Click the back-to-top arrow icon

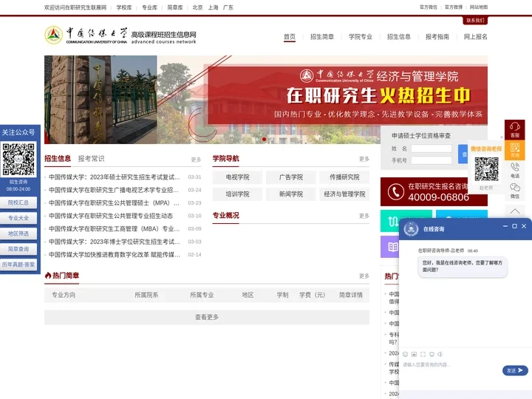pos(515,211)
